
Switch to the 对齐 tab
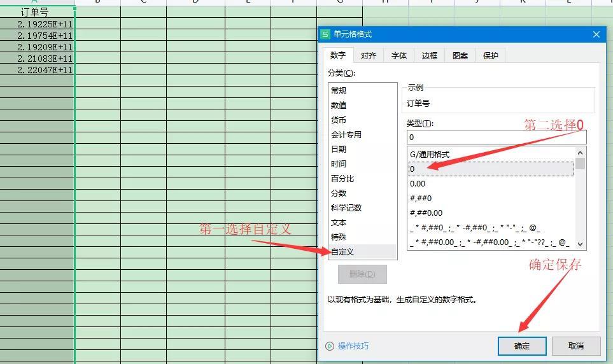[x=369, y=55]
